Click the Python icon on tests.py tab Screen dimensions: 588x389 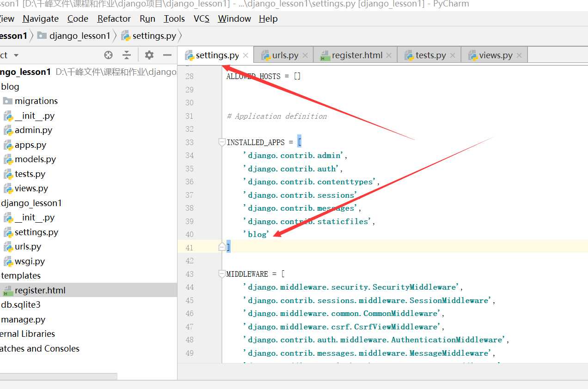[409, 55]
